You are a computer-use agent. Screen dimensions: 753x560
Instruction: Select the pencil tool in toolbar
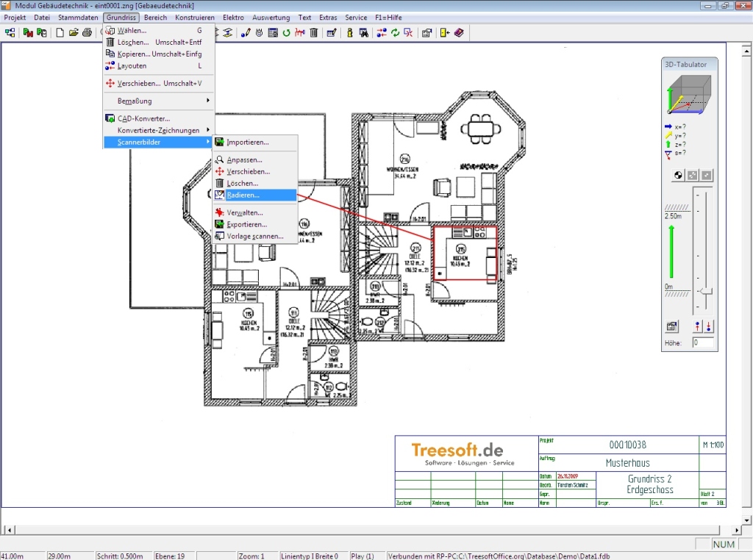246,33
